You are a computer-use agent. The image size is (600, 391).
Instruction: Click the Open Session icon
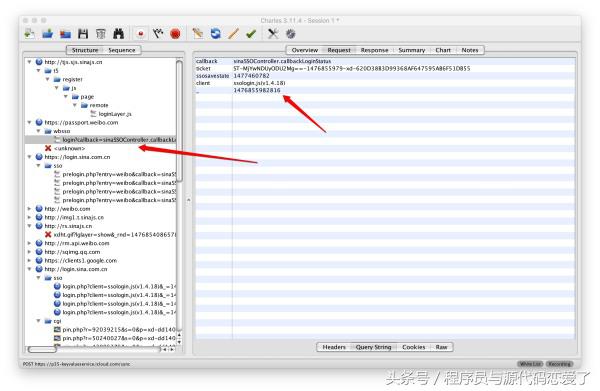[x=47, y=34]
